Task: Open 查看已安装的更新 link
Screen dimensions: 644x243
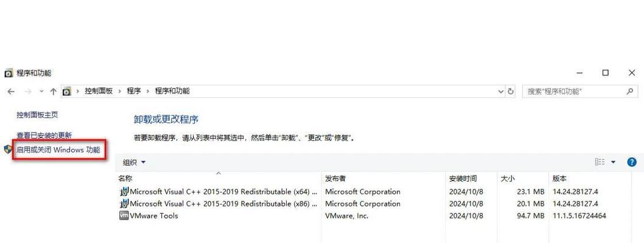Action: 44,135
